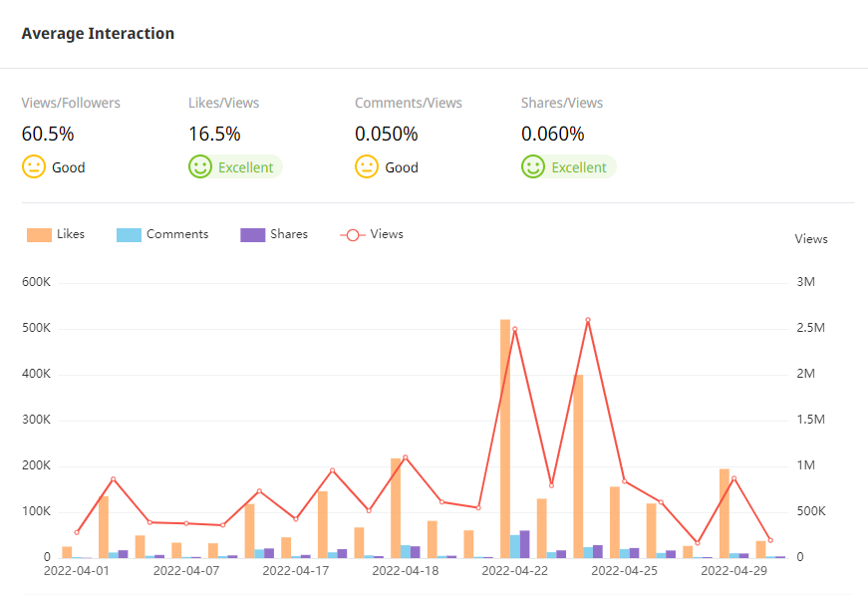868x595 pixels.
Task: Hide the Comments series via legend label
Action: 177,234
